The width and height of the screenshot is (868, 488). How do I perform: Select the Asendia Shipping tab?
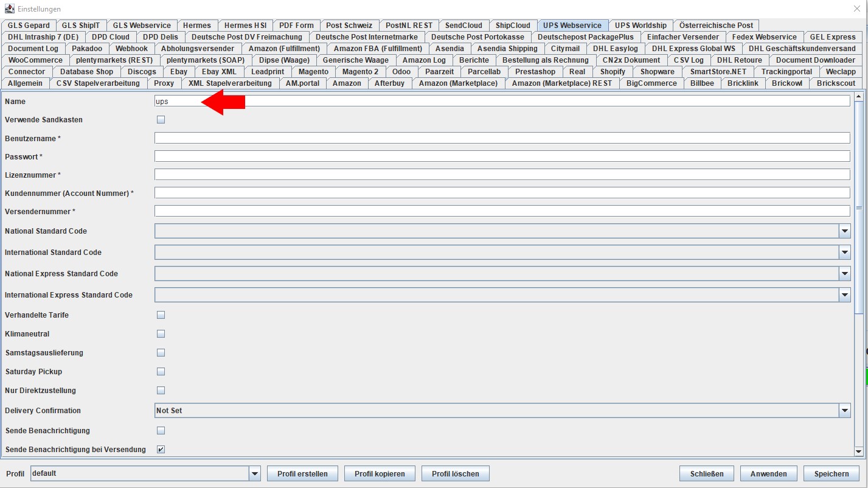click(507, 49)
